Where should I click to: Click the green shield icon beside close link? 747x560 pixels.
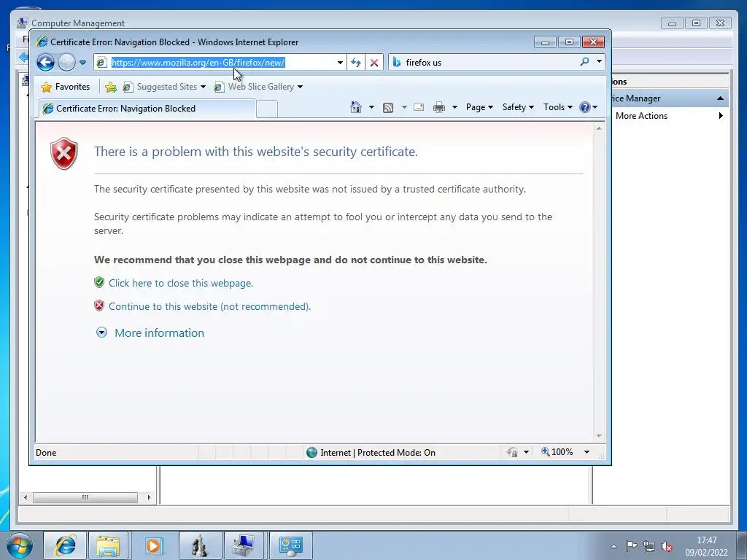click(99, 282)
